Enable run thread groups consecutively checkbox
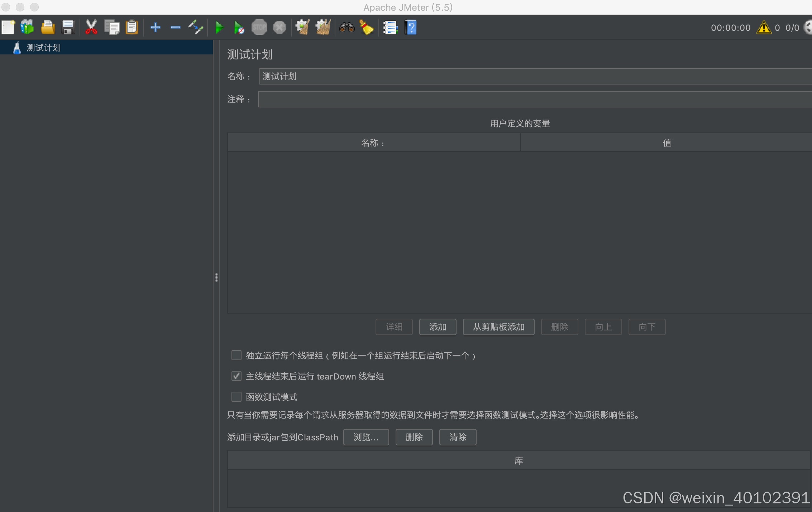This screenshot has height=512, width=812. (237, 355)
